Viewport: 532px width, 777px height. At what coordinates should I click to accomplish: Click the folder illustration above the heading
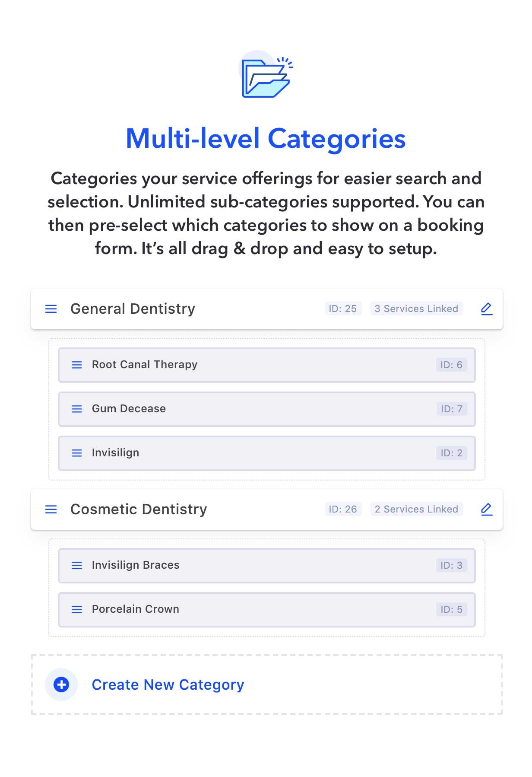coord(266,78)
